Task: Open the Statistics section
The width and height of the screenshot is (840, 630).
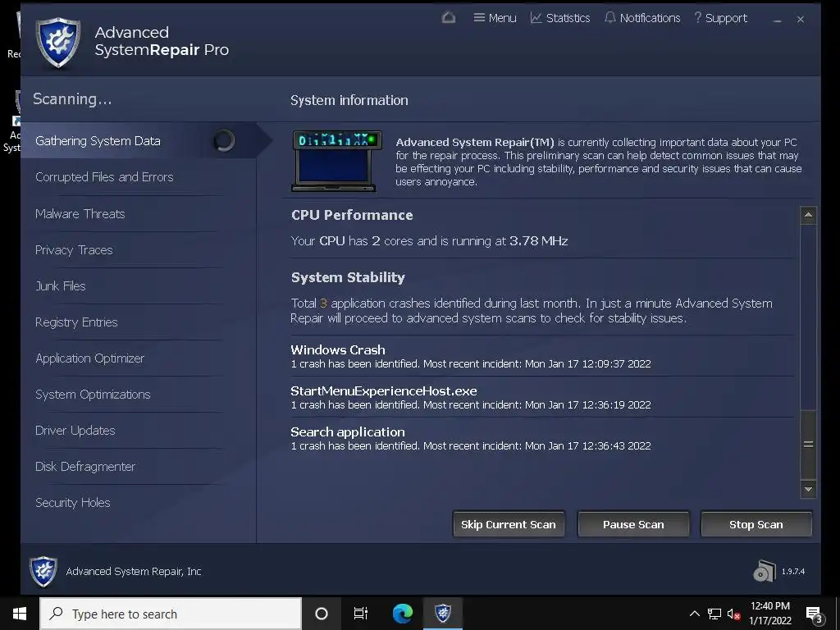Action: point(560,18)
